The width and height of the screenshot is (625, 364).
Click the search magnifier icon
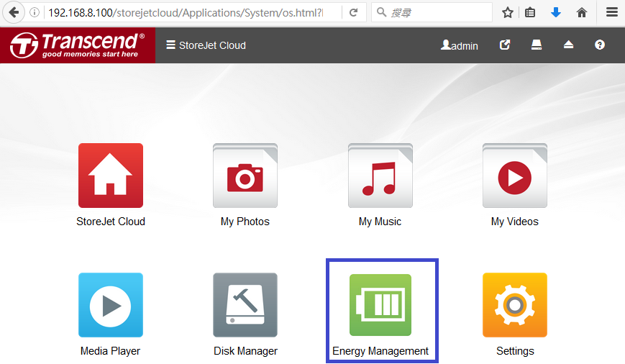[381, 12]
